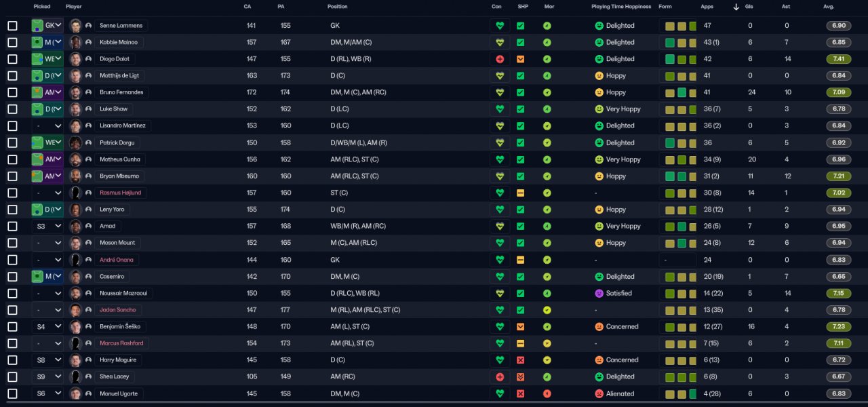Select the checkbox in André Onana row
Viewport: 868px width, 407px height.
[12, 260]
